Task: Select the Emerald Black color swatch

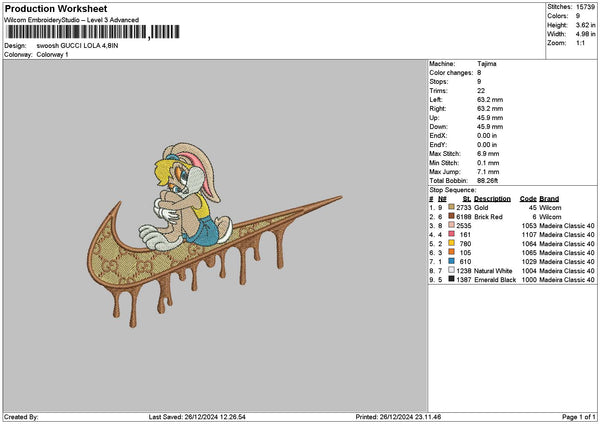Action: point(451,279)
